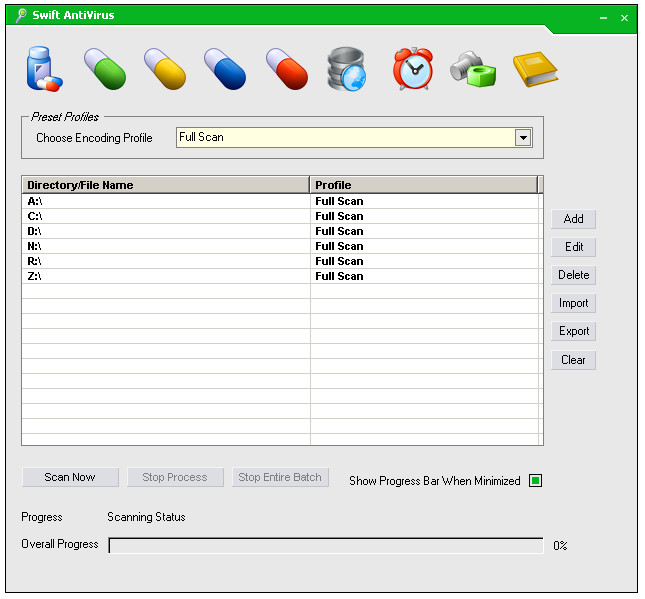Click the Delete button
This screenshot has height=599, width=645.
(573, 275)
